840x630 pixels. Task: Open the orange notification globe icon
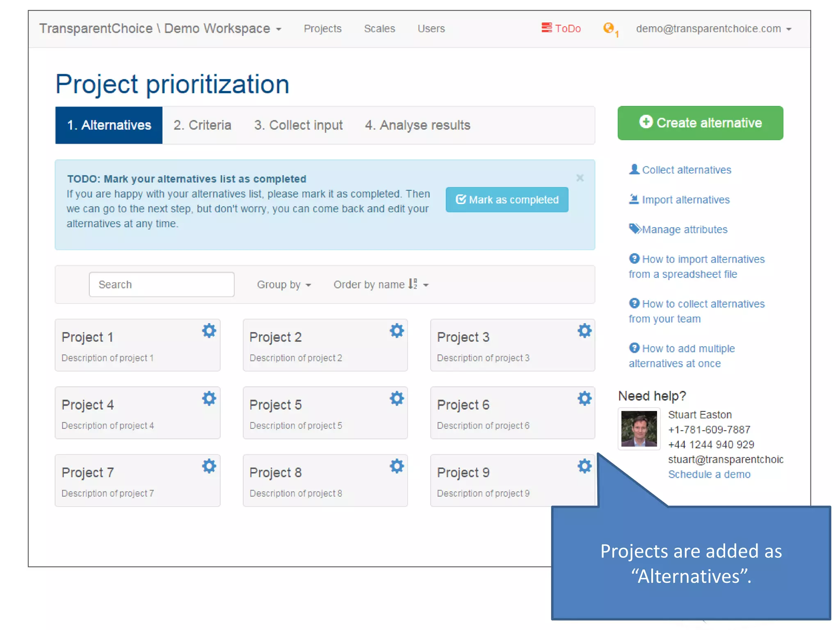pyautogui.click(x=608, y=28)
